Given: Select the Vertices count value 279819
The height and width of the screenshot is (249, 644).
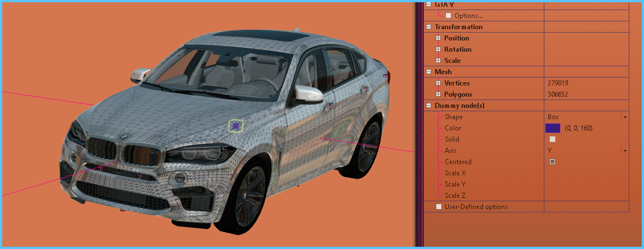Looking at the screenshot, I should [557, 83].
